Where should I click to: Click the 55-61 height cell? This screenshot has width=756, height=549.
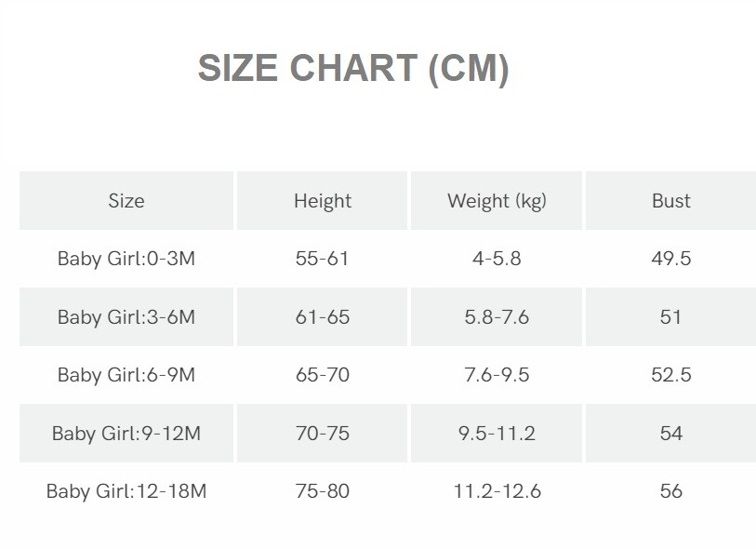[x=323, y=259]
